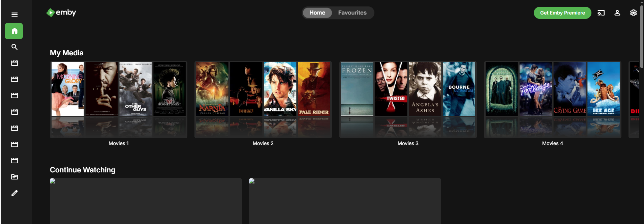
Task: Open the user profile icon
Action: [x=617, y=13]
